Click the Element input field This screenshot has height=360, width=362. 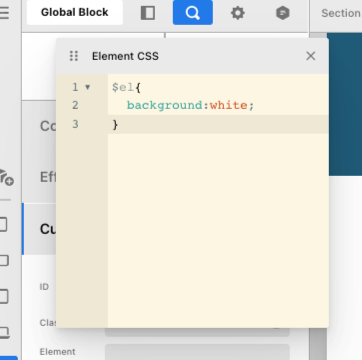197,352
